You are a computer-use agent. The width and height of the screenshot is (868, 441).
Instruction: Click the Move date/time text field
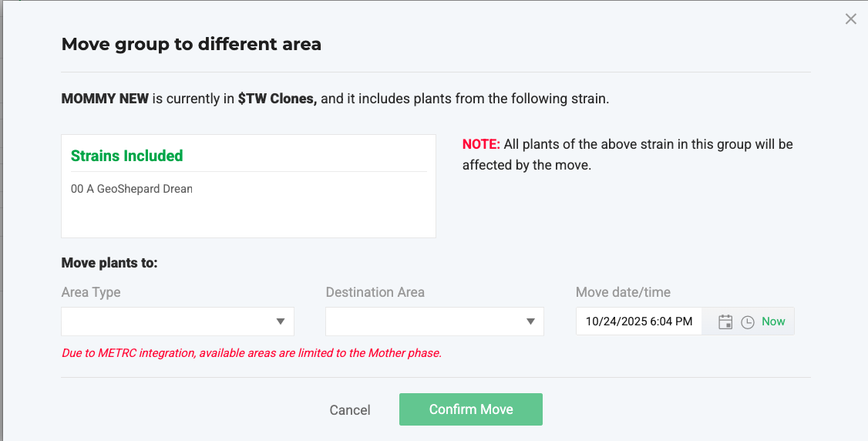pyautogui.click(x=638, y=321)
